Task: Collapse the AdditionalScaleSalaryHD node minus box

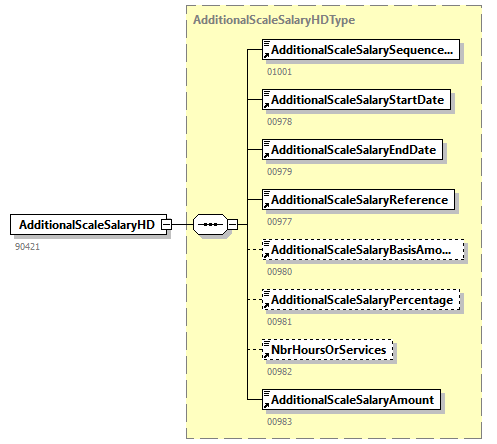Action: coord(166,224)
